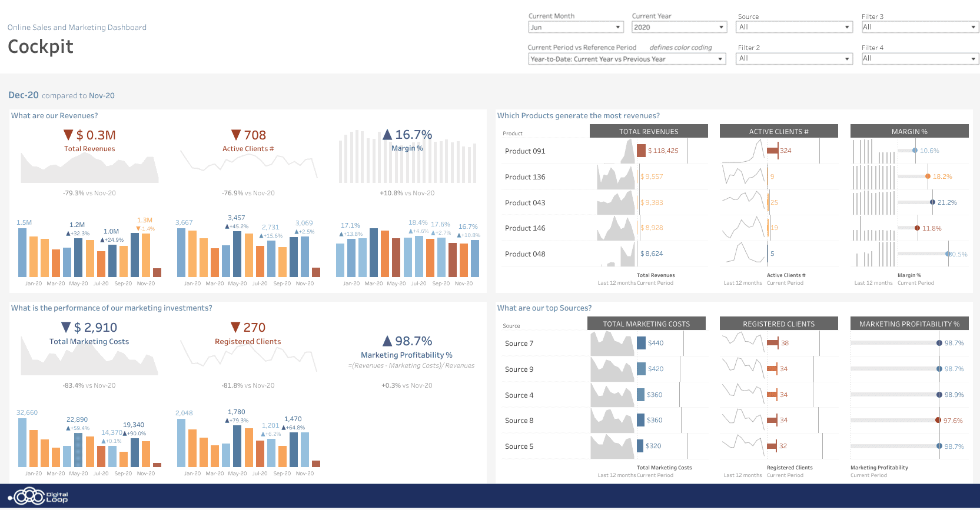This screenshot has height=510, width=980.
Task: Click Source 8 profitability dot at 97.6%
Action: pyautogui.click(x=938, y=420)
